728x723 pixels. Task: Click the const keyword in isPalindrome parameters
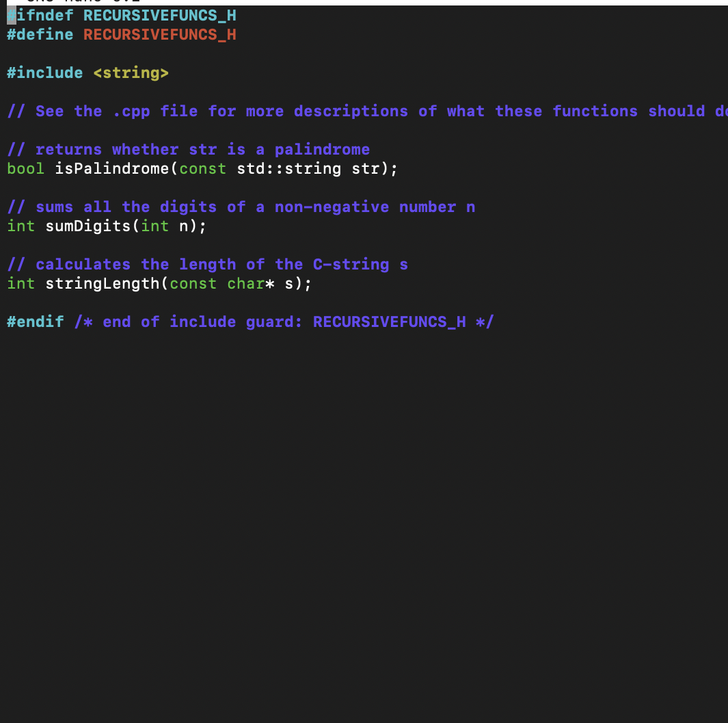tap(202, 168)
